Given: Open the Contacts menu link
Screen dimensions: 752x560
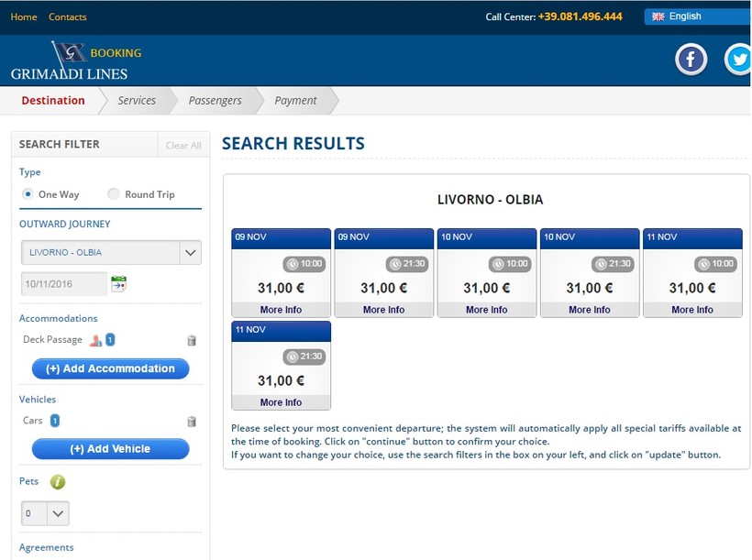Looking at the screenshot, I should click(67, 16).
